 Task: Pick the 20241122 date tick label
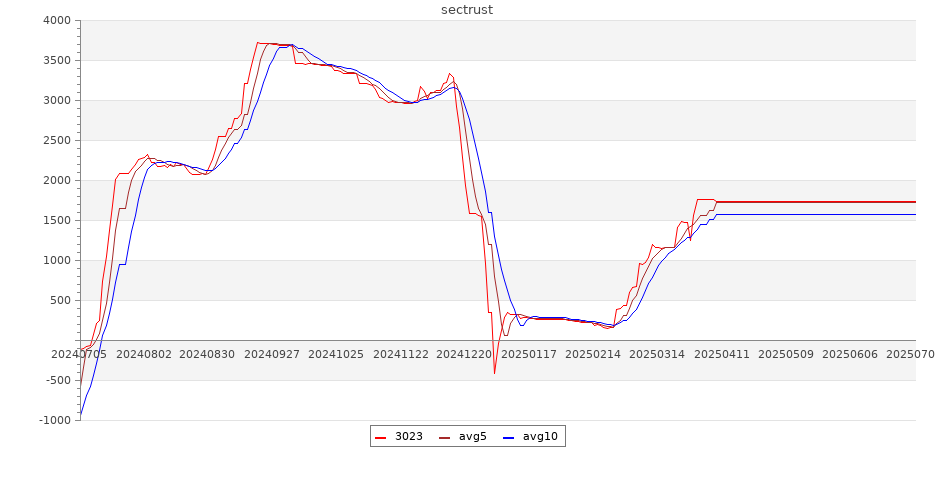pyautogui.click(x=400, y=354)
